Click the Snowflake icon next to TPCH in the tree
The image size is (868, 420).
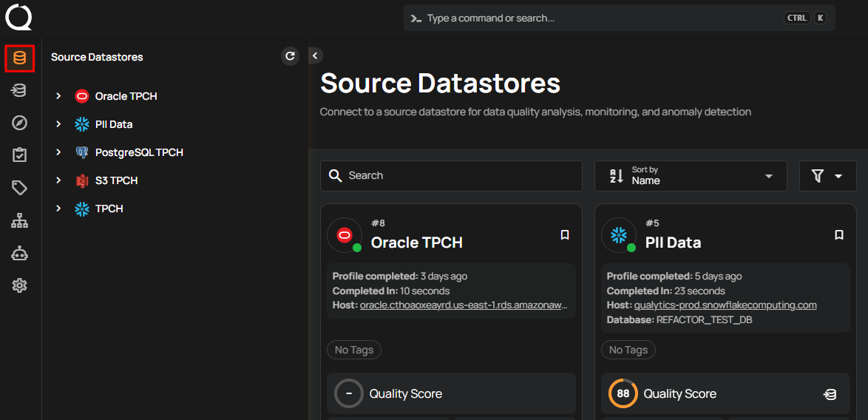point(82,209)
